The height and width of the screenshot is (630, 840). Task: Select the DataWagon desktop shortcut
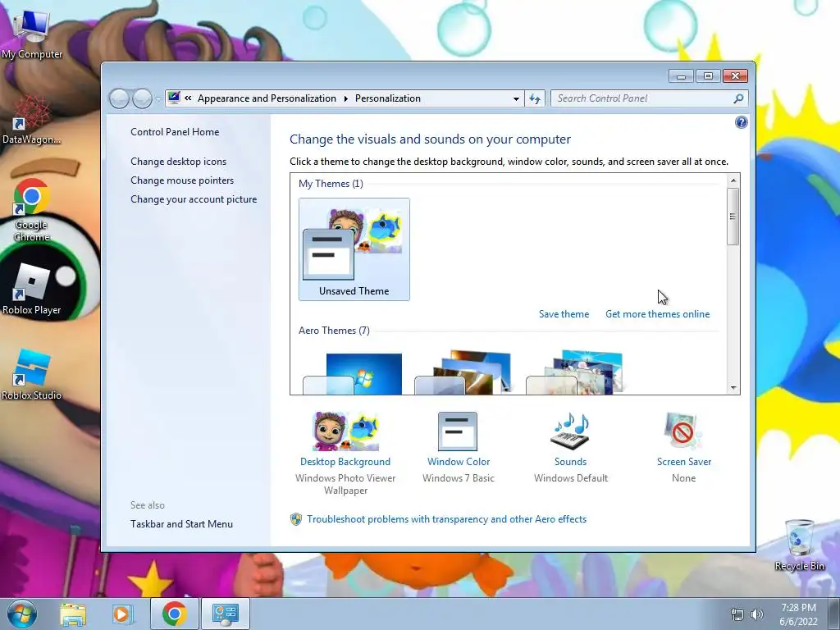pos(32,121)
